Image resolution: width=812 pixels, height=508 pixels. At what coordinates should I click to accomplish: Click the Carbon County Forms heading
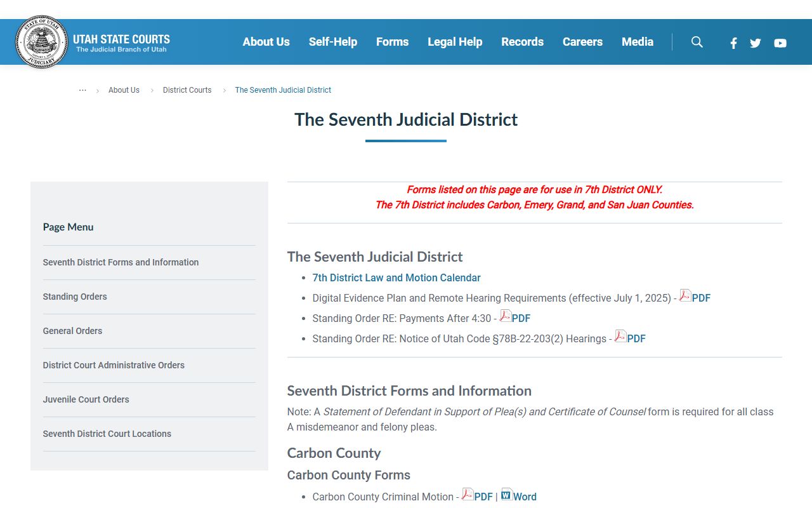click(x=348, y=475)
